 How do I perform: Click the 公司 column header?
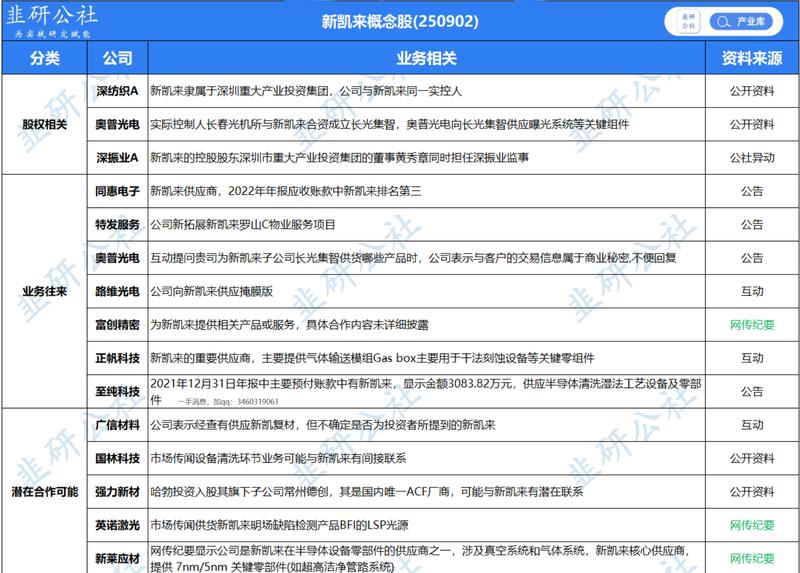coord(117,58)
